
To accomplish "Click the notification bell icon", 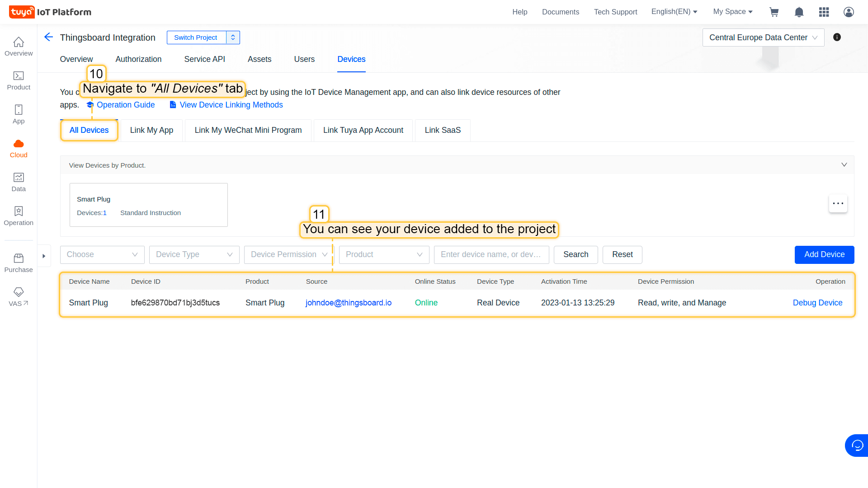I will [x=799, y=12].
